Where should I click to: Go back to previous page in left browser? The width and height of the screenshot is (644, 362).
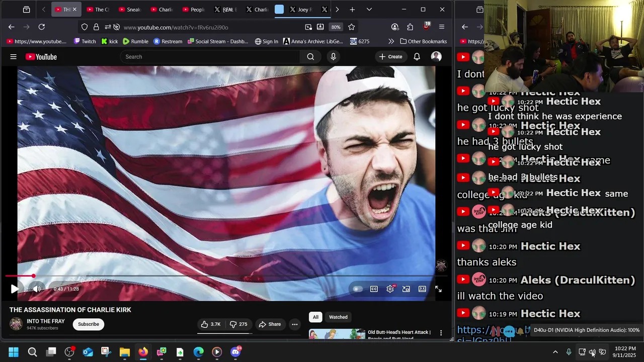(x=12, y=27)
